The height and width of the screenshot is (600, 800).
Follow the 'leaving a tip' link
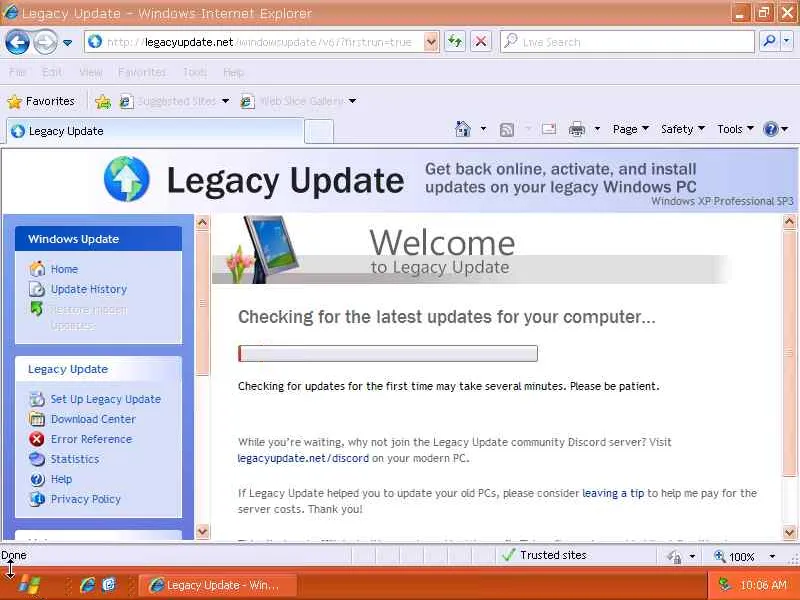613,493
